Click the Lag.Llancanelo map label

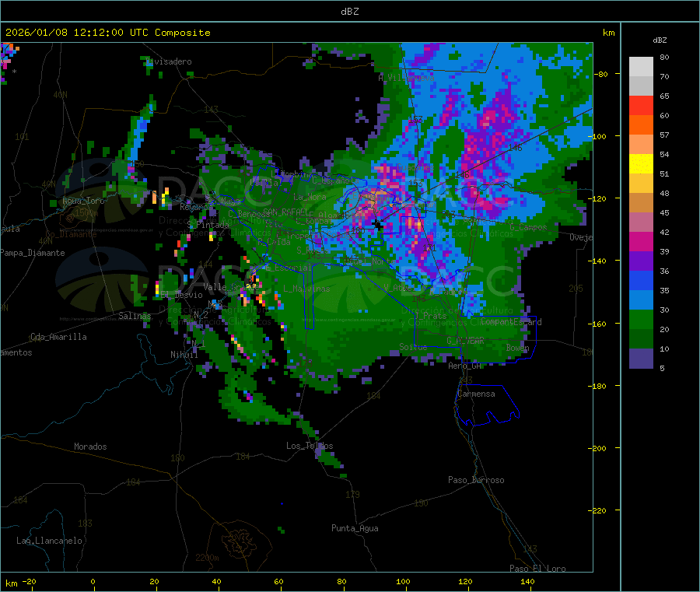coord(49,541)
